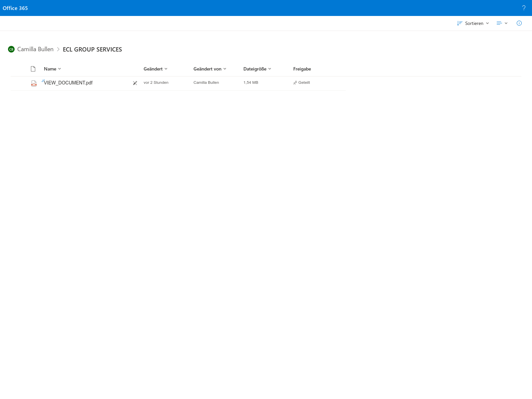Open the Sortieren dropdown
Viewport: 532px width, 399px height.
(x=473, y=23)
